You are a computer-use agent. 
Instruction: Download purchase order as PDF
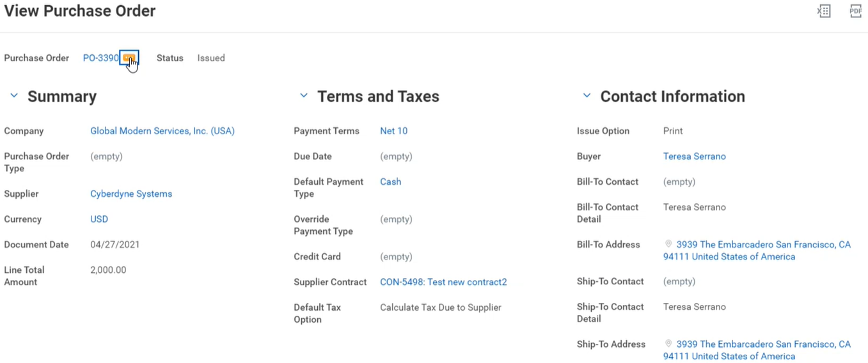855,11
